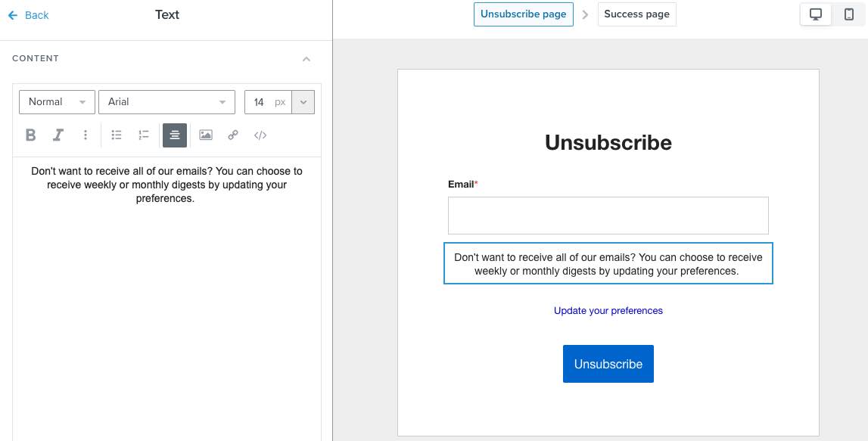Viewport: 868px width, 441px height.
Task: Insert a bulleted list
Action: tap(117, 135)
